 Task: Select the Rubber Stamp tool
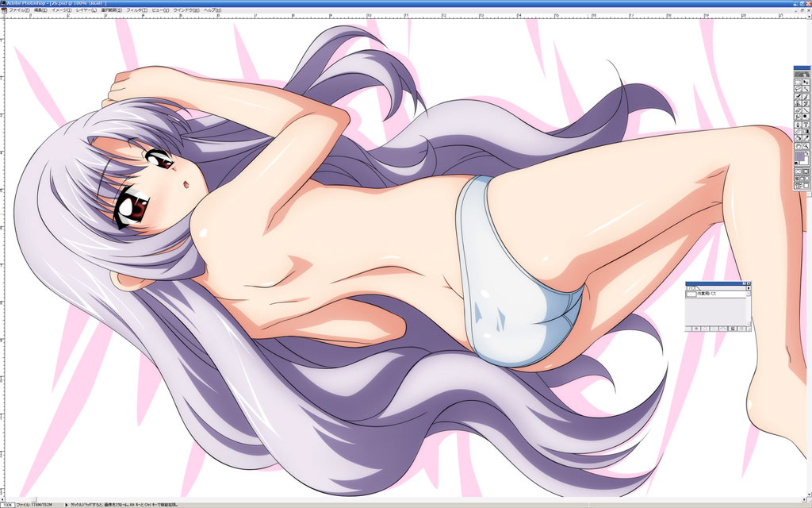click(x=798, y=102)
